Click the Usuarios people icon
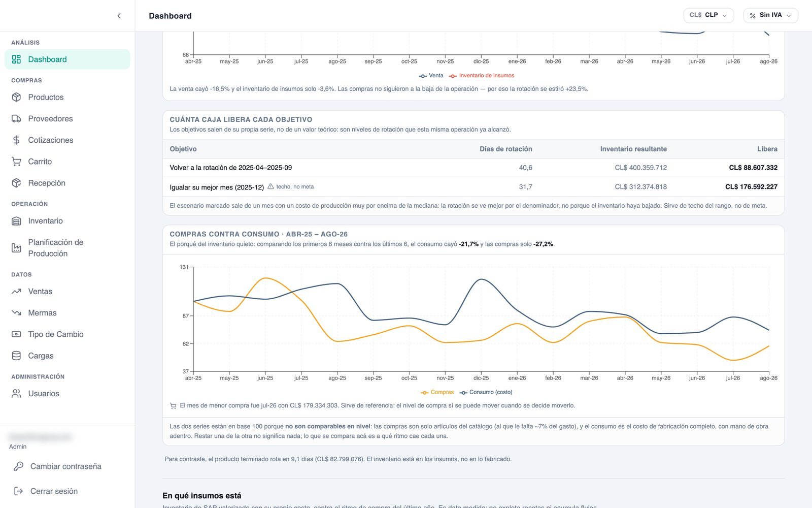812x508 pixels. (x=16, y=394)
